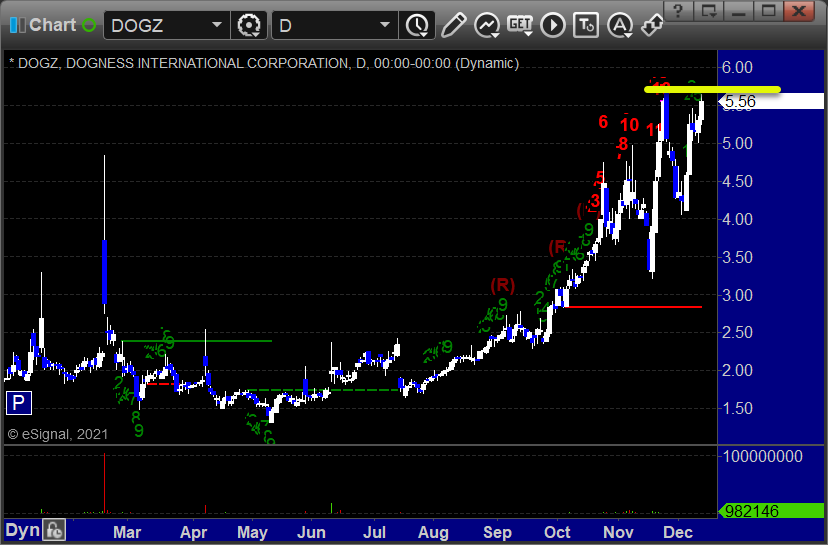Click the 1.50 price axis label
Image resolution: width=828 pixels, height=545 pixels.
(x=737, y=408)
